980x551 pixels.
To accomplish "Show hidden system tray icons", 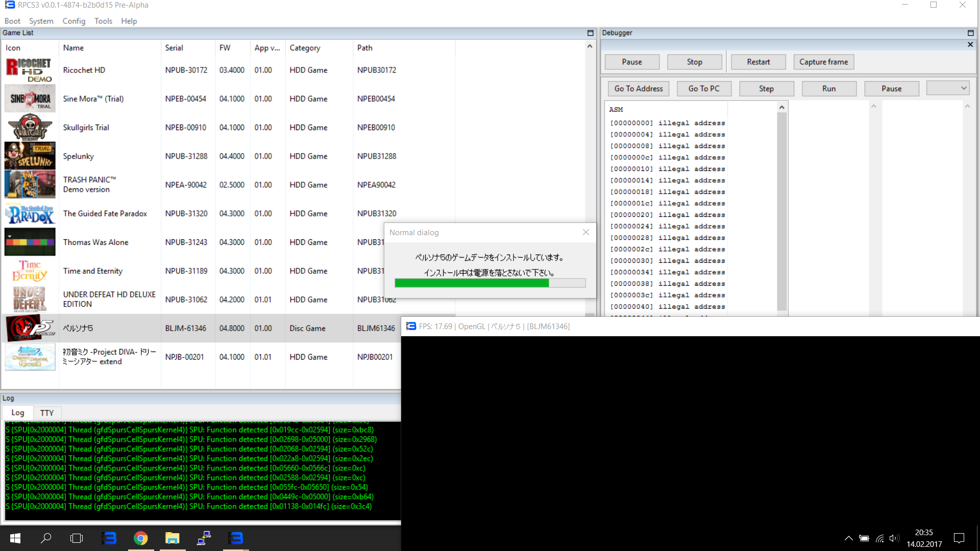I will [848, 538].
